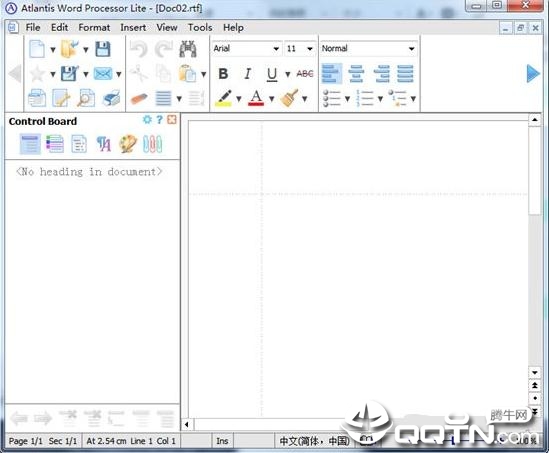The height and width of the screenshot is (453, 549).
Task: Click the printer icon
Action: point(111,98)
